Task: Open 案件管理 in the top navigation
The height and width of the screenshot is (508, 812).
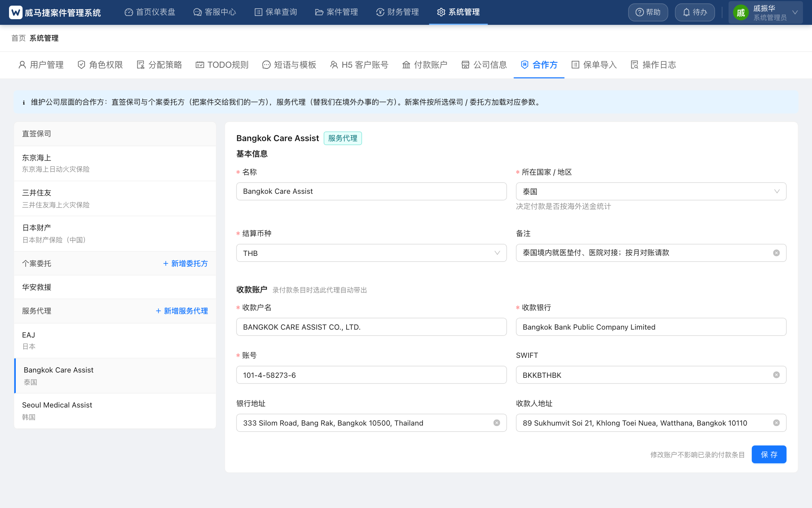Action: click(x=336, y=12)
